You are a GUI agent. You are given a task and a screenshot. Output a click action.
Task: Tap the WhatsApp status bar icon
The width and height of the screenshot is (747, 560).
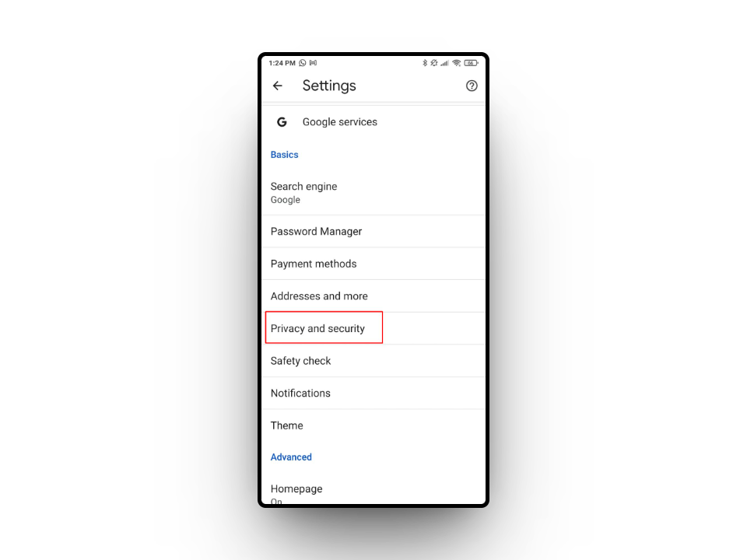tap(303, 63)
